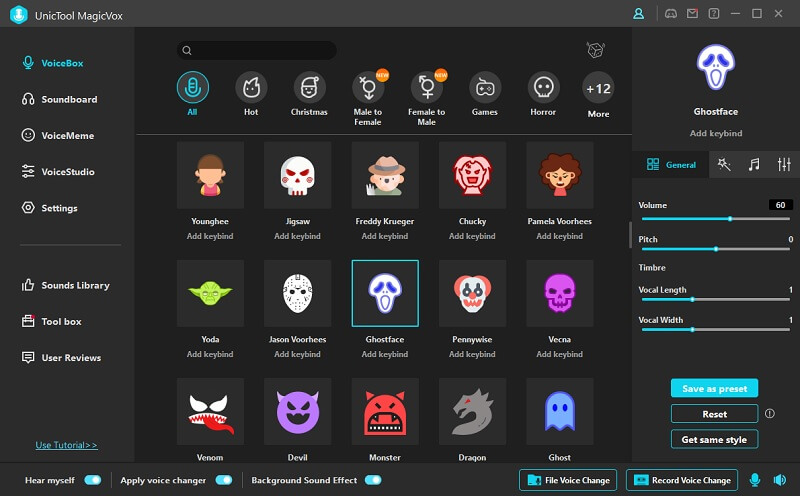Screen dimensions: 800x496
Task: Open the equalizer sliders tab
Action: point(784,164)
